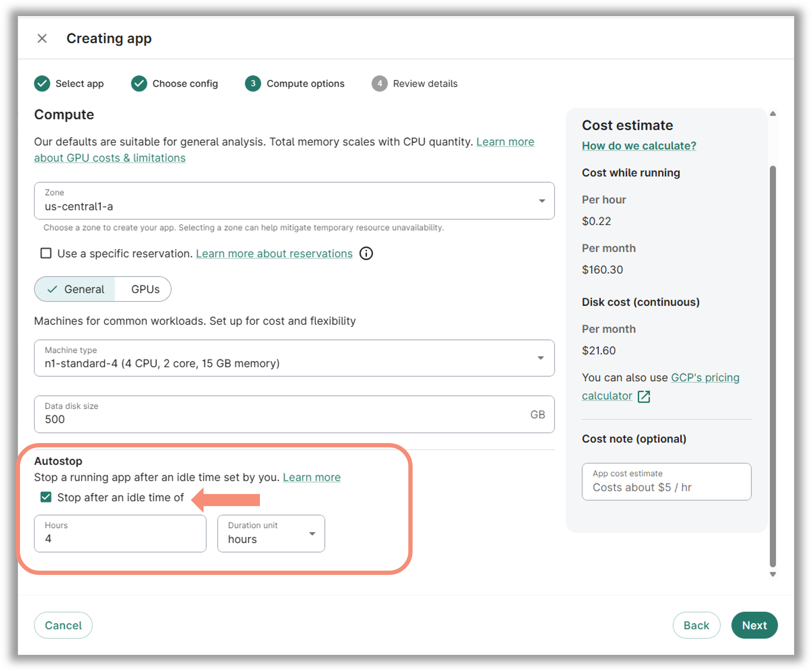
Task: Click the App cost estimate note field
Action: (667, 482)
